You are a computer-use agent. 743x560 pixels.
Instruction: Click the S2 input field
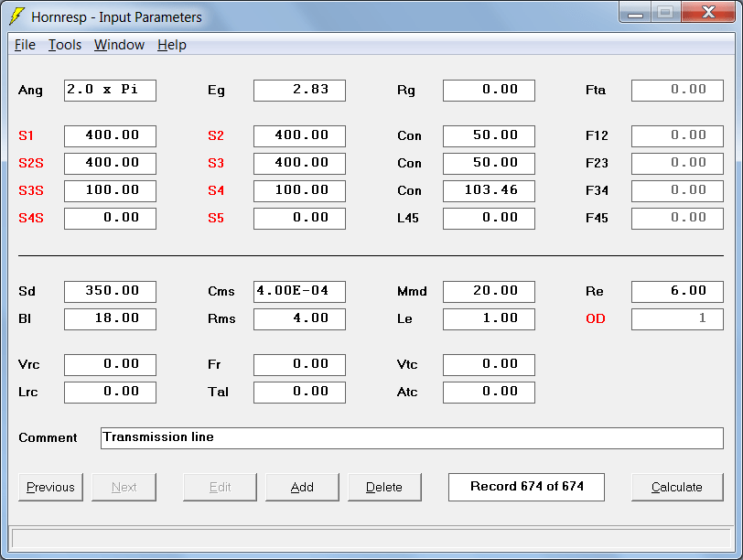pyautogui.click(x=299, y=136)
